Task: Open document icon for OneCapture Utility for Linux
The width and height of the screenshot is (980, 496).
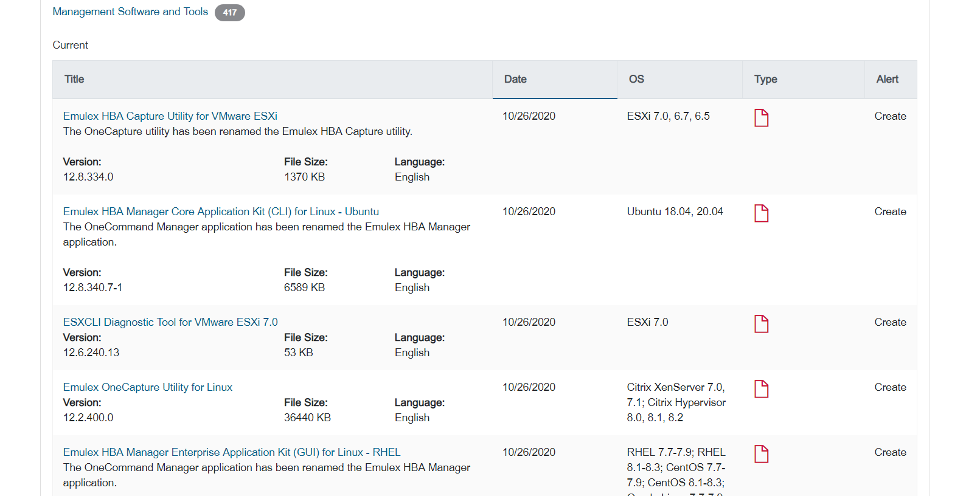Action: (761, 389)
